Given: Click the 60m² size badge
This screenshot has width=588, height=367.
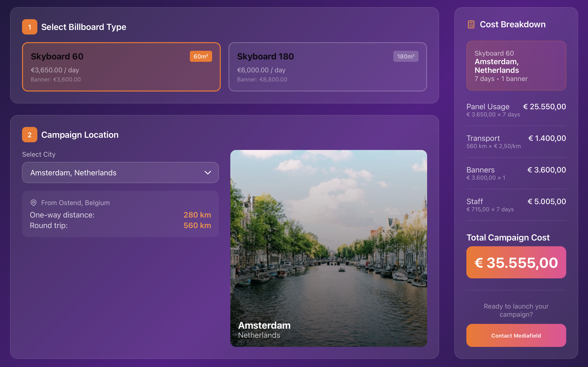Looking at the screenshot, I should 201,56.
